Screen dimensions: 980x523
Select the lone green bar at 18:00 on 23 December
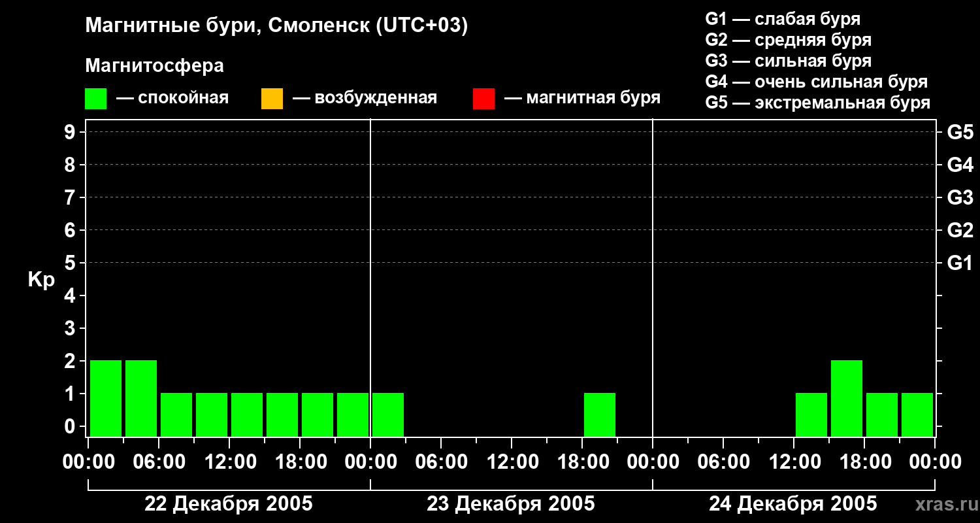click(600, 414)
